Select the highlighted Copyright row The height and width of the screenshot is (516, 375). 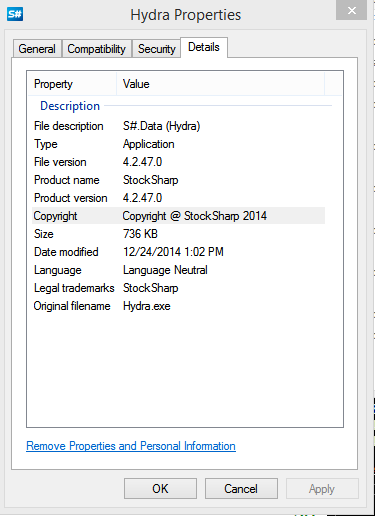[178, 216]
